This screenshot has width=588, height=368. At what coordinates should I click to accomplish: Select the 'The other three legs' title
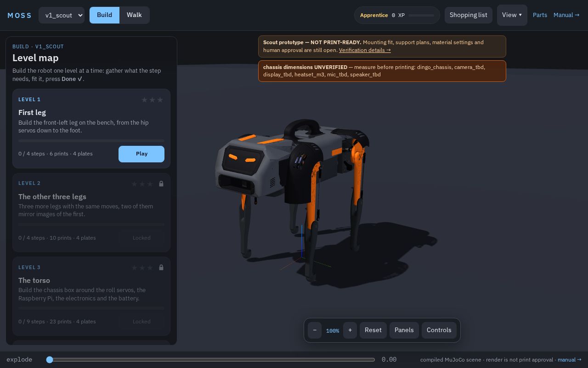click(52, 196)
